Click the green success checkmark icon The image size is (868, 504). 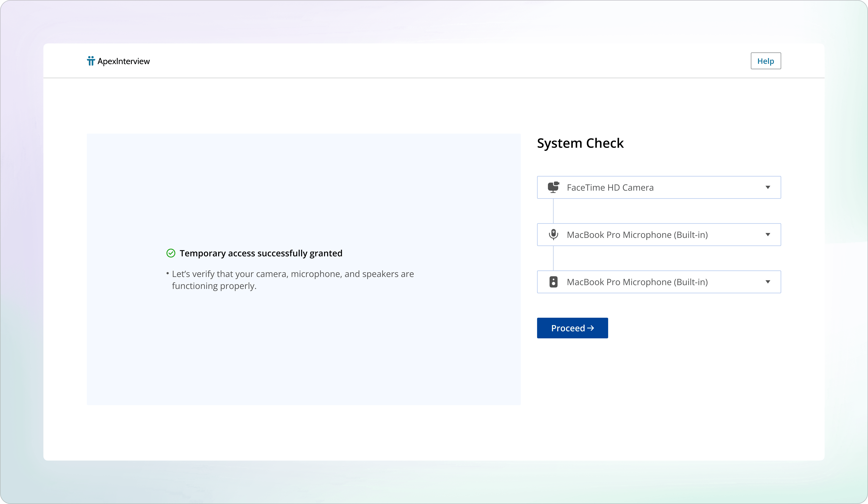point(171,253)
